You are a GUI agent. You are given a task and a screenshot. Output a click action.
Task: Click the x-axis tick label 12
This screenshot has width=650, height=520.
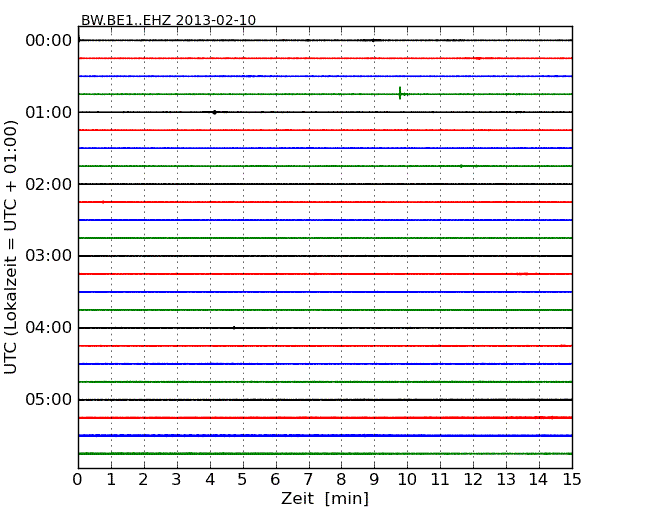tap(473, 479)
